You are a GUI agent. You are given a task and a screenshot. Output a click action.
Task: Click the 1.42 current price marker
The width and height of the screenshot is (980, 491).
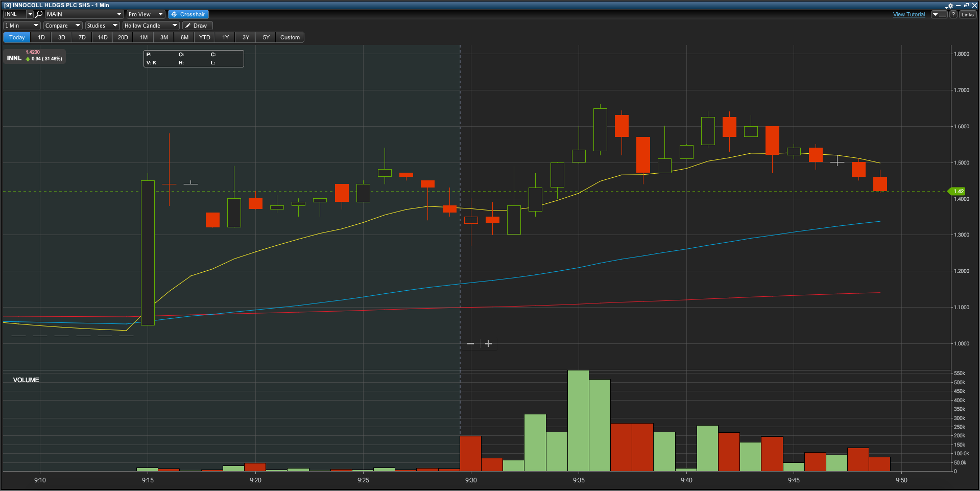click(x=958, y=192)
